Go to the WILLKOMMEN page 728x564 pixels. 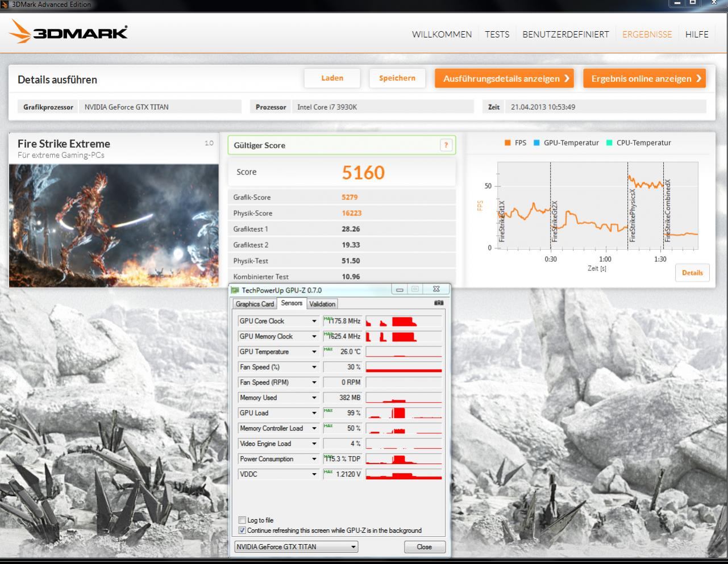(442, 34)
